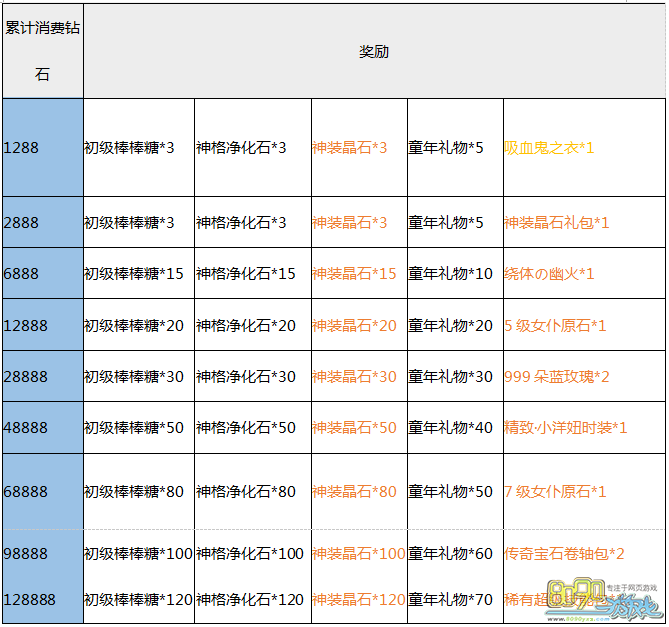
Task: Select the 1288 diamond tier cell
Action: [22, 147]
